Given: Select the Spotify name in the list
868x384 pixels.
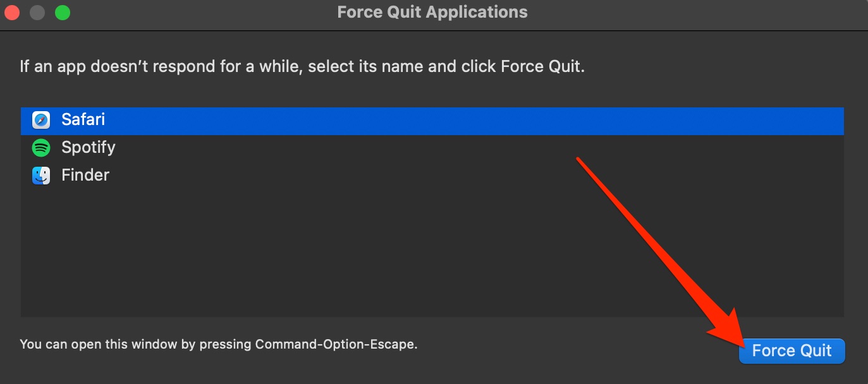Looking at the screenshot, I should (89, 148).
